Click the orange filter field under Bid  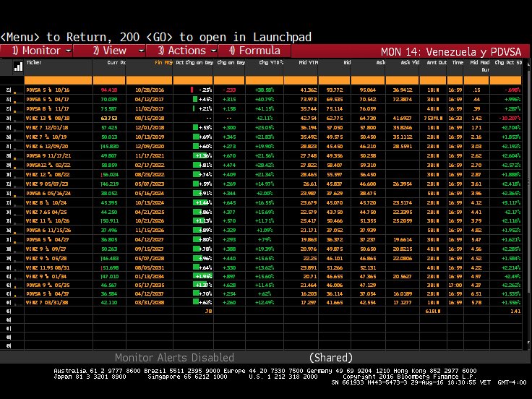pos(334,80)
